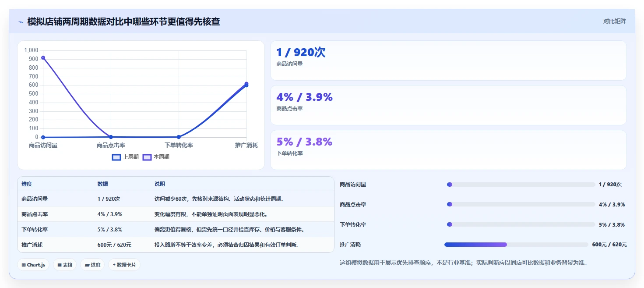The image size is (644, 288).
Task: Click the 5% / 3.8% data card
Action: [x=448, y=150]
